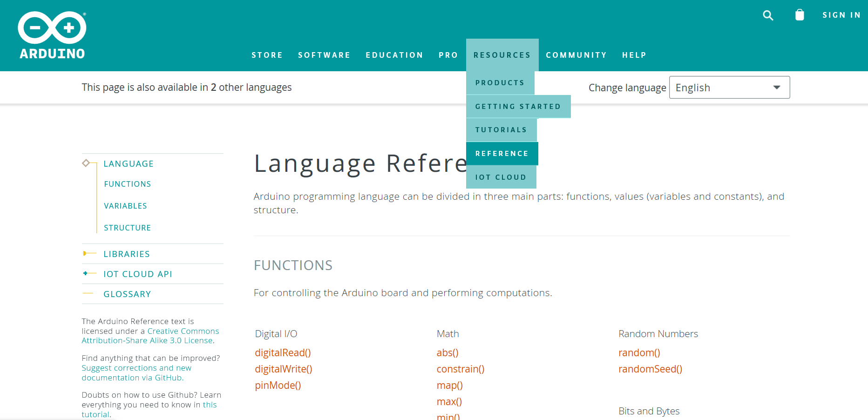Viewport: 868px width, 420px height.
Task: Open the constrain() reference
Action: click(461, 369)
